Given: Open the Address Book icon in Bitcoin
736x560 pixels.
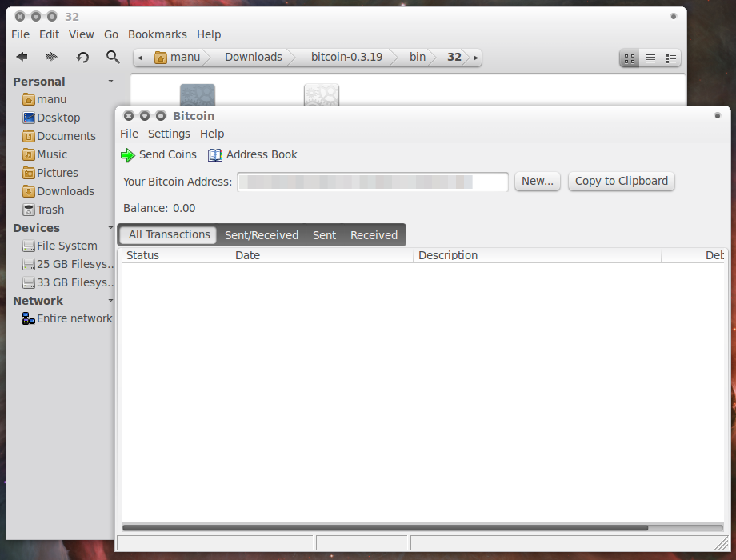Looking at the screenshot, I should [x=215, y=155].
